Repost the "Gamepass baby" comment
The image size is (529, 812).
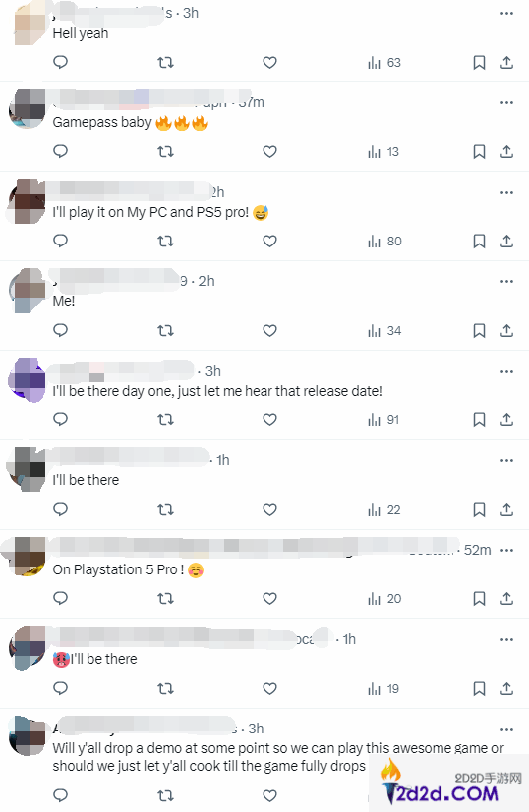pos(165,152)
